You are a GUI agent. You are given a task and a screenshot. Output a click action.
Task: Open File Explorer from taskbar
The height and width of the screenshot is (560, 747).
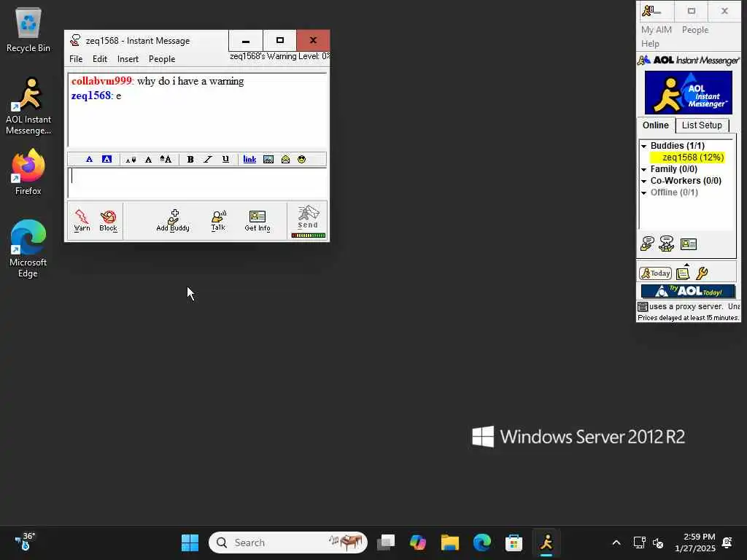(449, 542)
